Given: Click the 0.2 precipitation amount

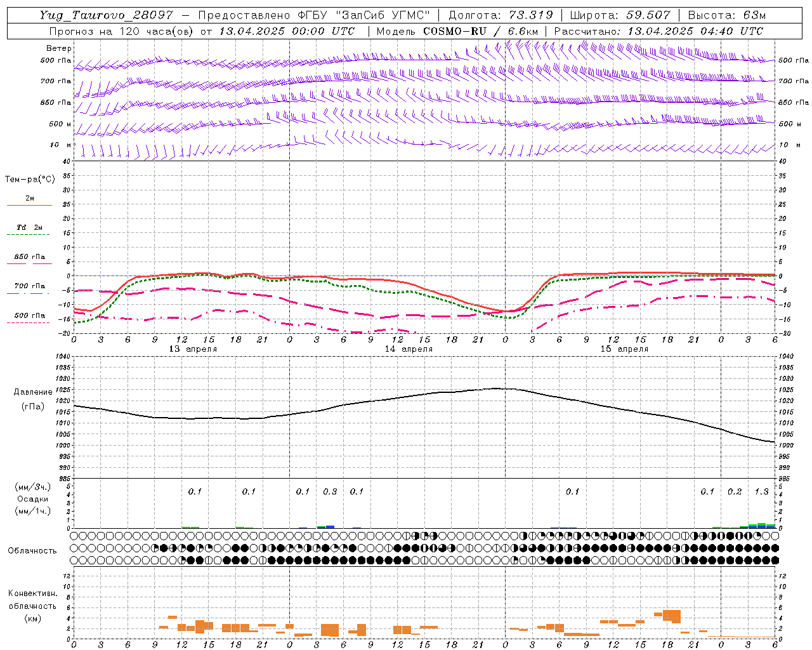Looking at the screenshot, I should pyautogui.click(x=735, y=491).
